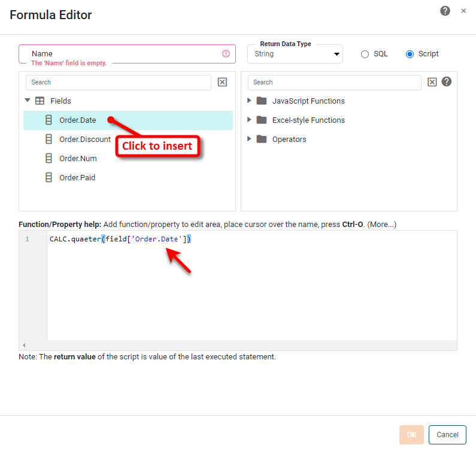Click the Operators folder icon

click(261, 140)
